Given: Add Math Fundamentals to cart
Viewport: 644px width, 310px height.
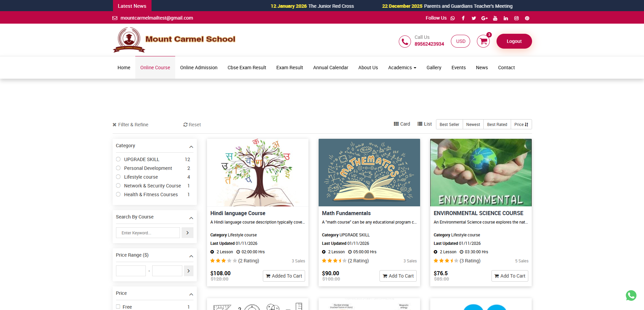Looking at the screenshot, I should pos(398,276).
